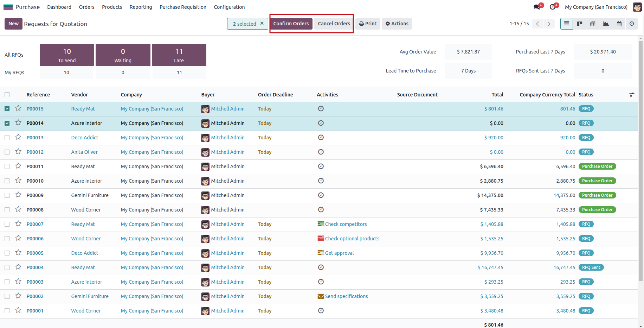Image resolution: width=644 pixels, height=328 pixels.
Task: Filter by the Late RFQs tile
Action: point(179,55)
